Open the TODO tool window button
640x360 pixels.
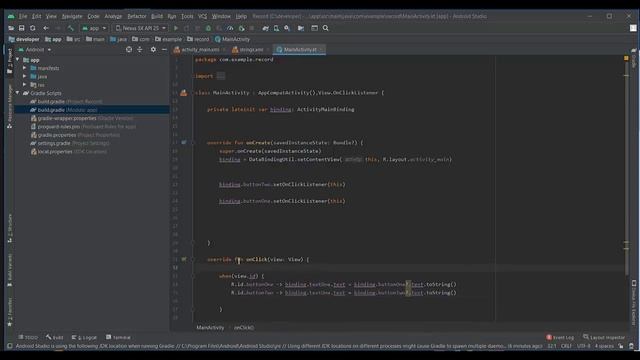pos(28,338)
